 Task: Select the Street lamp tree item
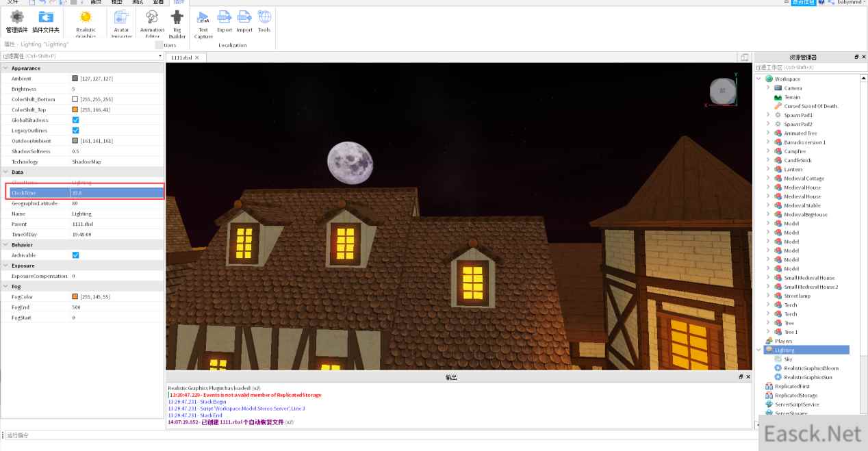pyautogui.click(x=797, y=296)
